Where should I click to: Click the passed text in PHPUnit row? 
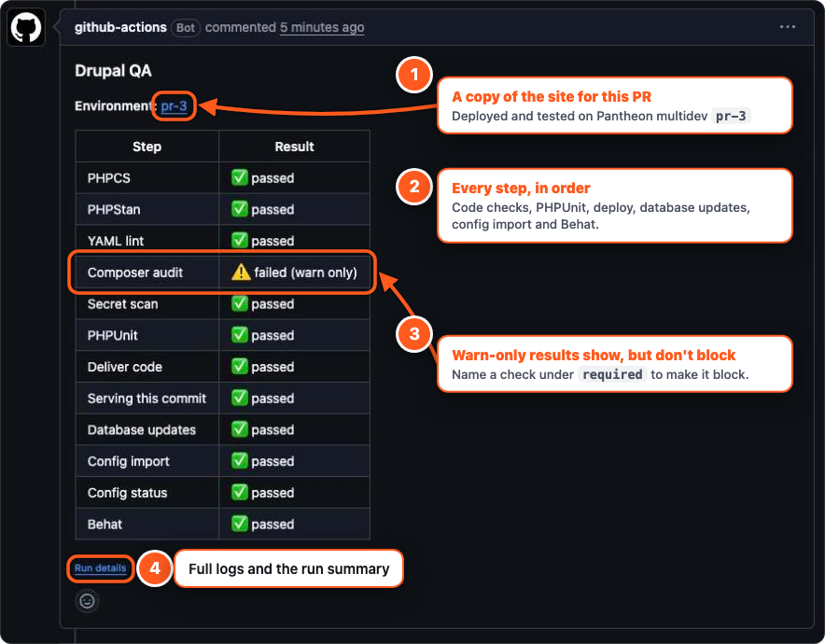click(273, 336)
